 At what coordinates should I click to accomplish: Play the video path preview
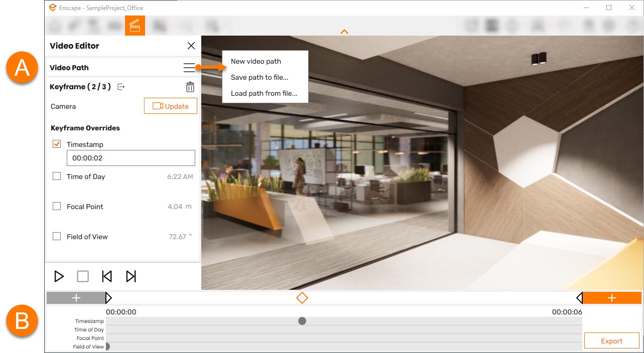[59, 276]
